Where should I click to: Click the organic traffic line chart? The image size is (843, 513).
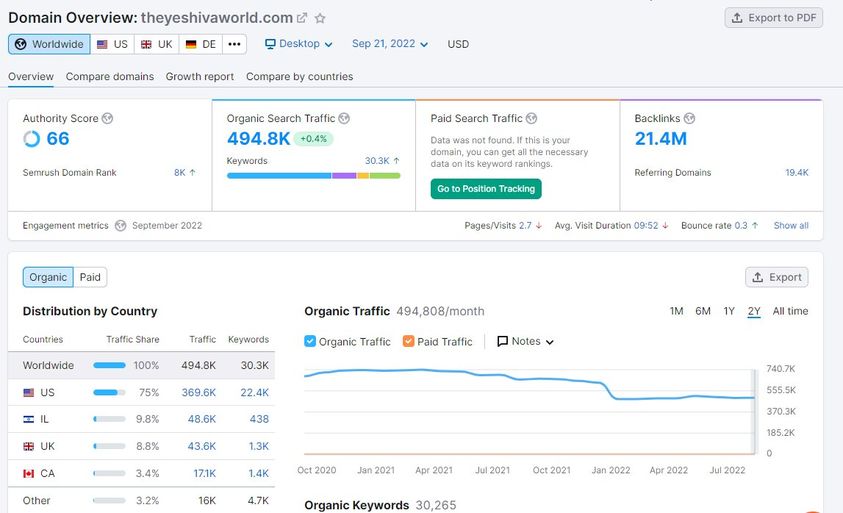tap(530, 411)
